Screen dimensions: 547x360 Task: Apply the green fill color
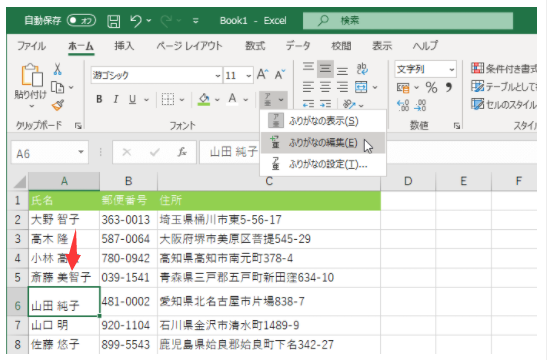[x=204, y=99]
